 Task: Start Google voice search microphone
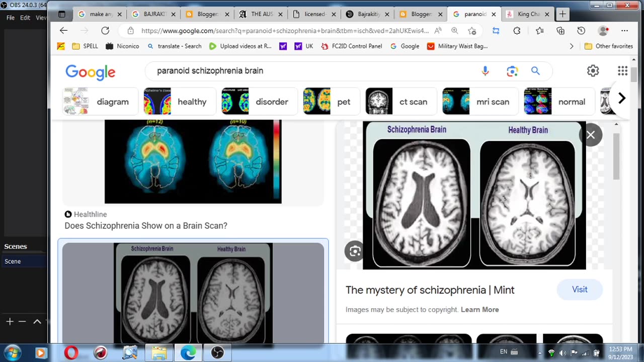(485, 71)
